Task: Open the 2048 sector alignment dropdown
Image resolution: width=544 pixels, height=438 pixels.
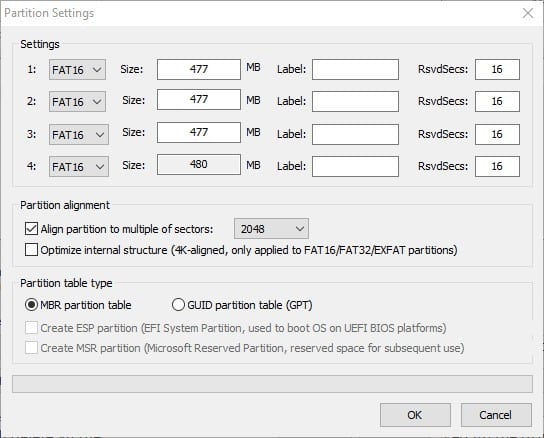Action: click(x=271, y=229)
